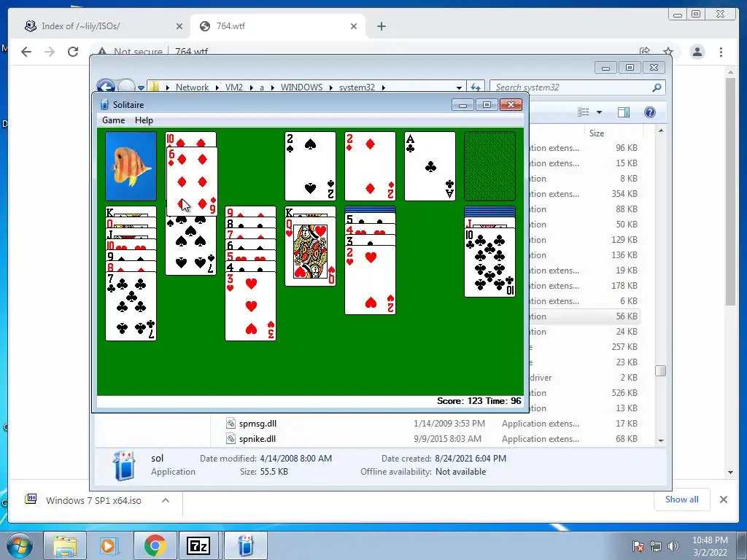Close the Index of /~lily/ISOs/ tab
The width and height of the screenshot is (747, 560).
click(x=179, y=26)
